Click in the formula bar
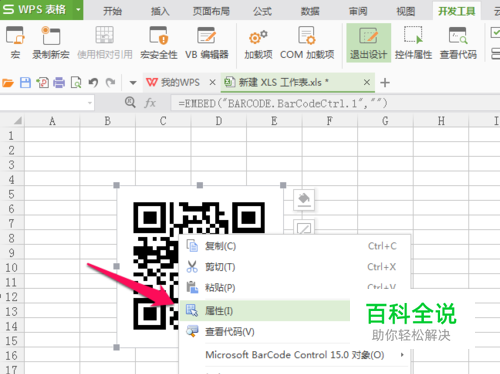This screenshot has height=374, width=500. pos(335,103)
